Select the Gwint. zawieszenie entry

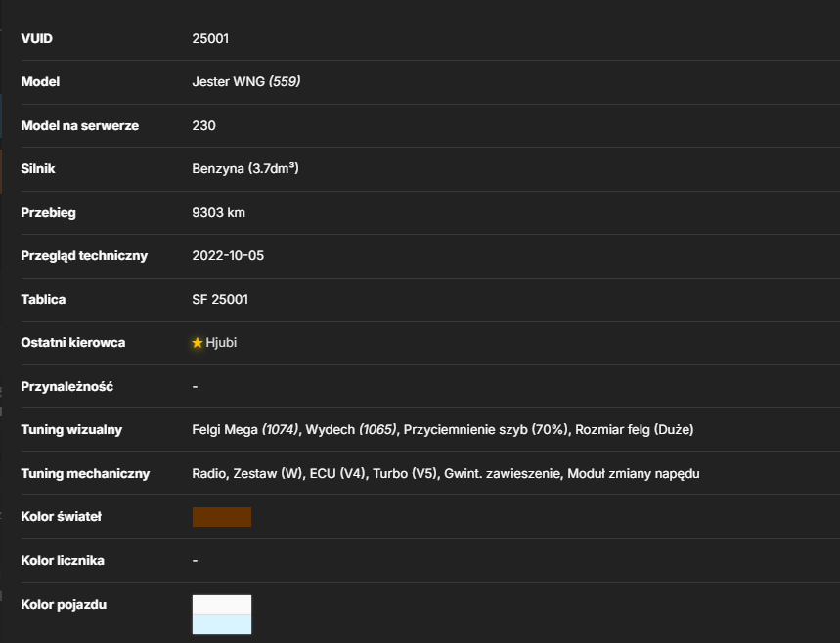click(502, 473)
